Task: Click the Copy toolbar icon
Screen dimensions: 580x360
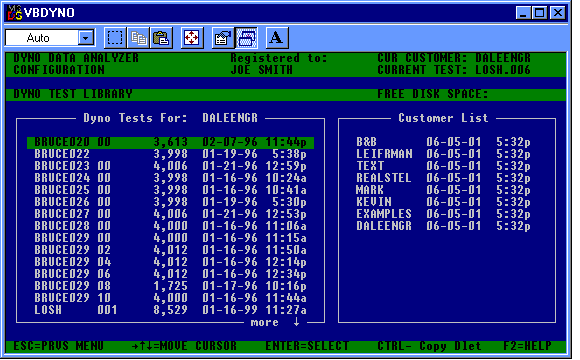Action: [x=138, y=38]
